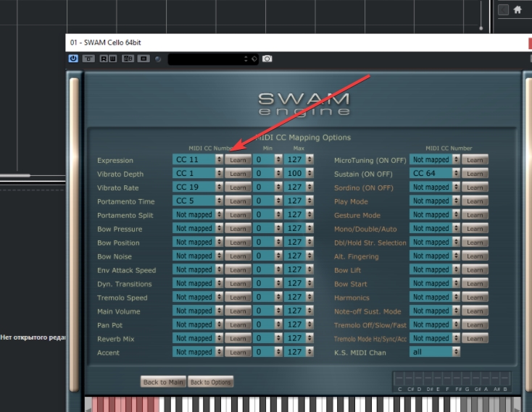Viewport: 532px width, 412px height.
Task: Click the horizontal slider on the DAW left panel
Action: [x=15, y=175]
